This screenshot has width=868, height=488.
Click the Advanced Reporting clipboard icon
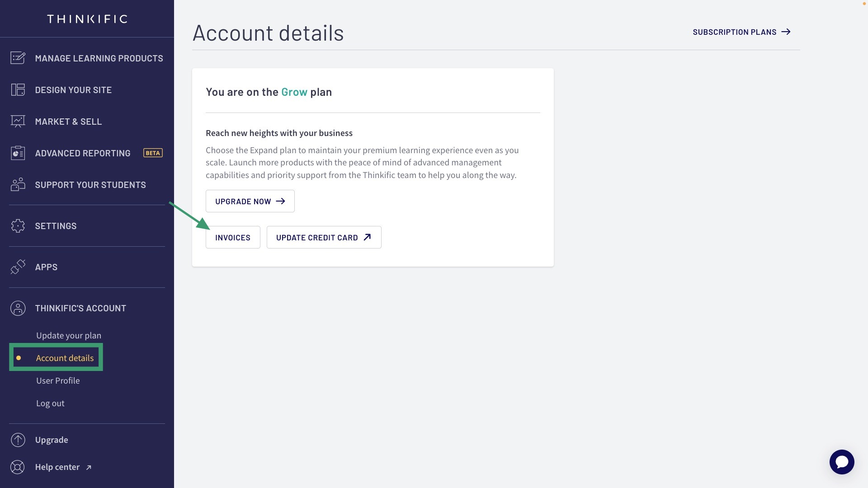pyautogui.click(x=18, y=153)
